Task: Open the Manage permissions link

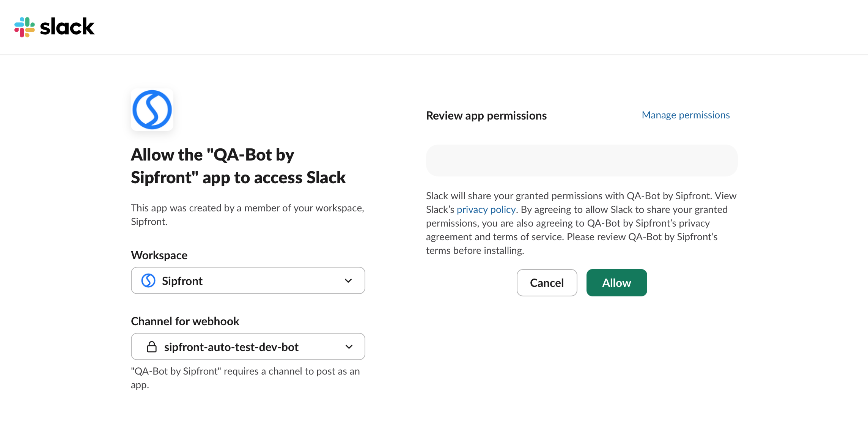Action: [x=686, y=115]
